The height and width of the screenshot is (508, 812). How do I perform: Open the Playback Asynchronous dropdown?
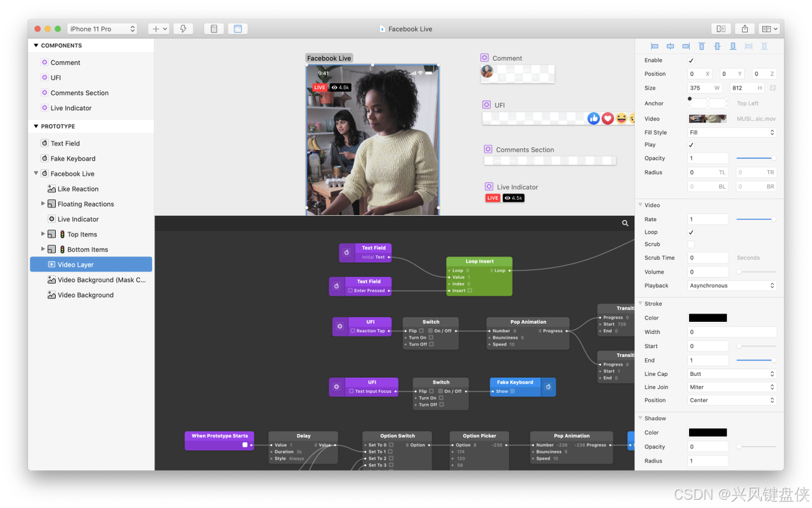[732, 286]
